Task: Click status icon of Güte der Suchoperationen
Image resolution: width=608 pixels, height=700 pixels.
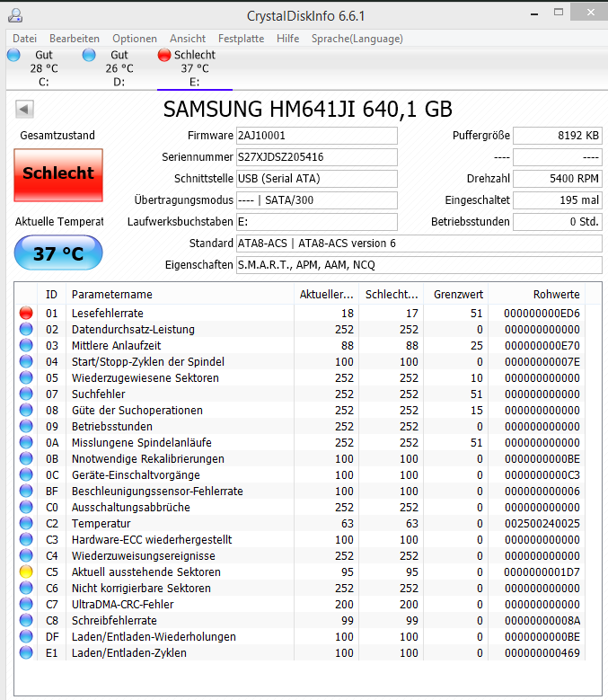Action: 26,410
